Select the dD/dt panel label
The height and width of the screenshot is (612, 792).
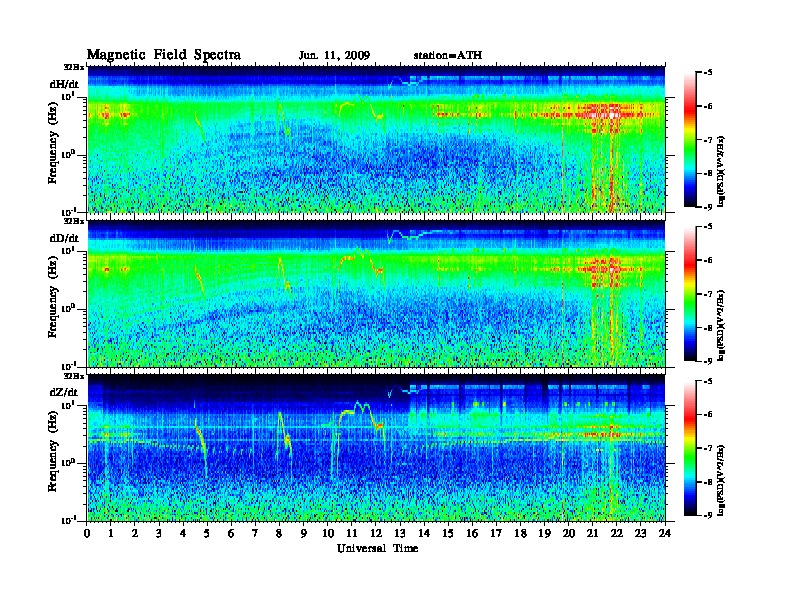tap(64, 238)
